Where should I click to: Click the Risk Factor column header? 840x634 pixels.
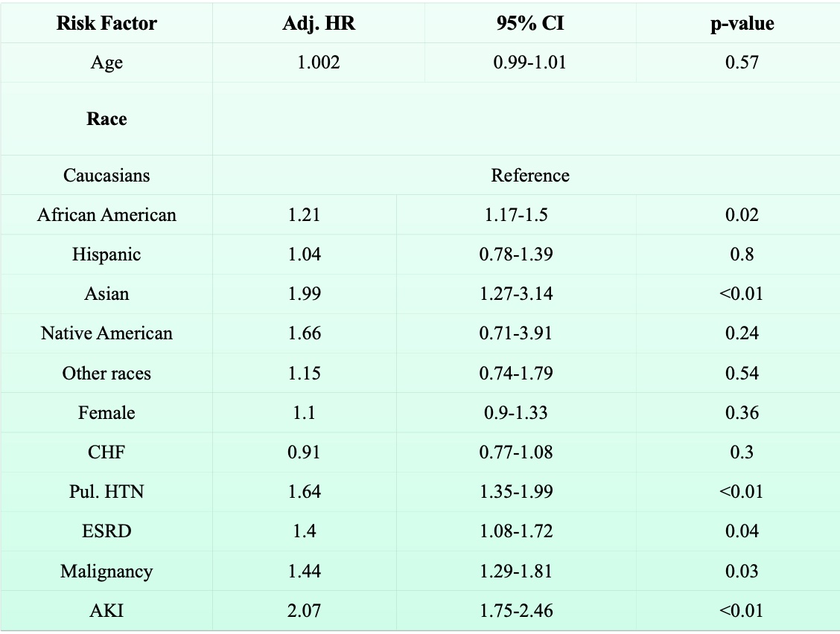tap(106, 23)
